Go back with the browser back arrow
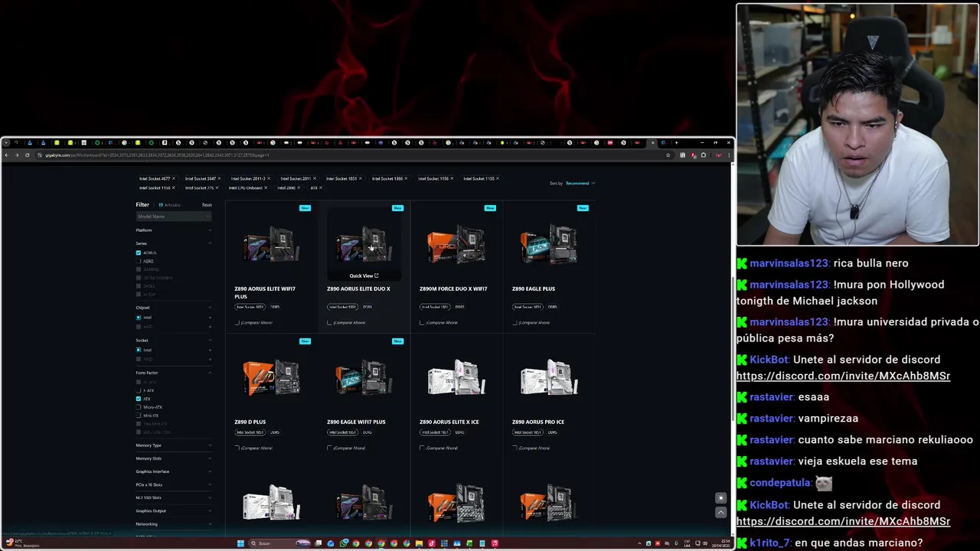Screen dimensions: 980x551 click(x=6, y=155)
